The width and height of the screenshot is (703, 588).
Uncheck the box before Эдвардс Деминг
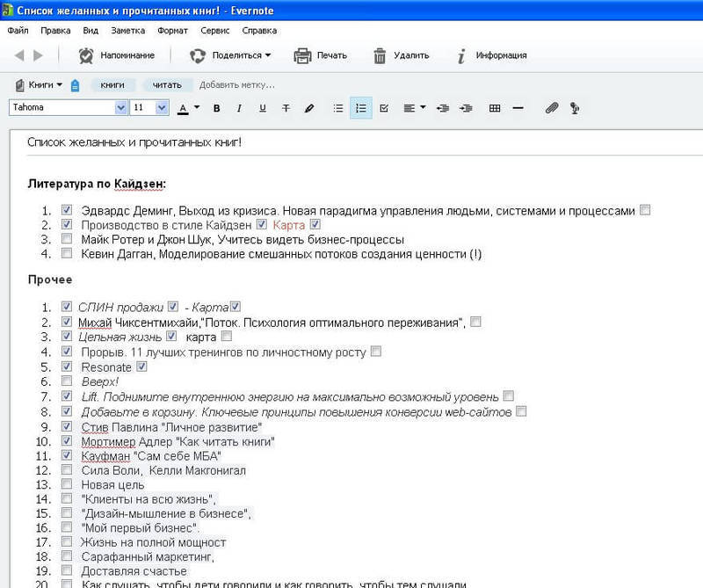tap(67, 210)
